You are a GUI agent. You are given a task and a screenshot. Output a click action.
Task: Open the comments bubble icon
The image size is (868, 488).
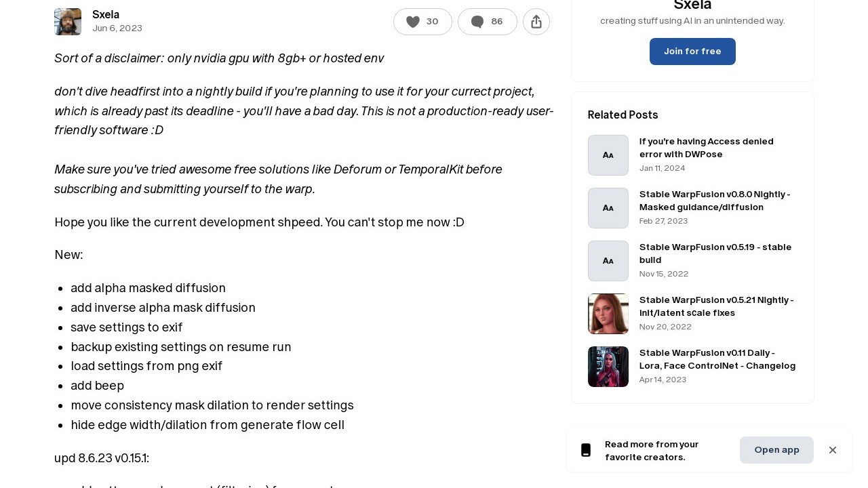pos(477,22)
